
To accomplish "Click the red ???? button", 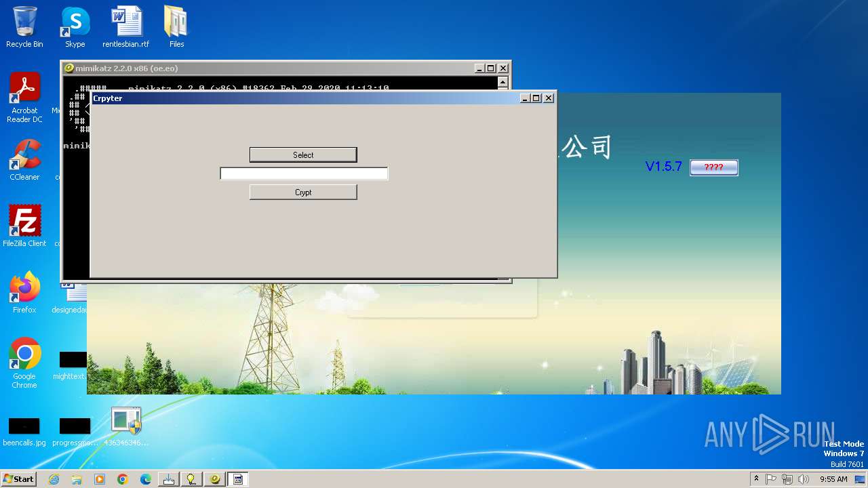I will click(x=713, y=167).
